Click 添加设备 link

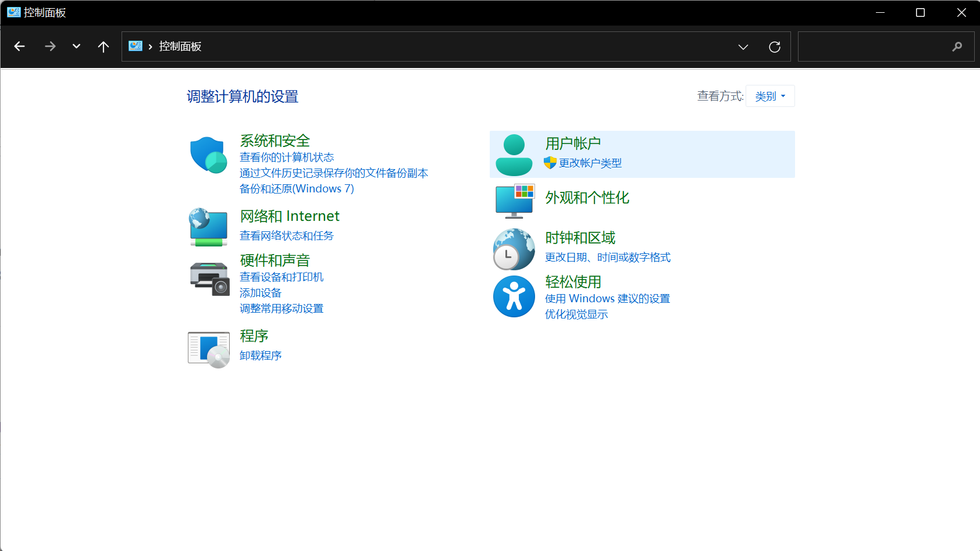[261, 293]
